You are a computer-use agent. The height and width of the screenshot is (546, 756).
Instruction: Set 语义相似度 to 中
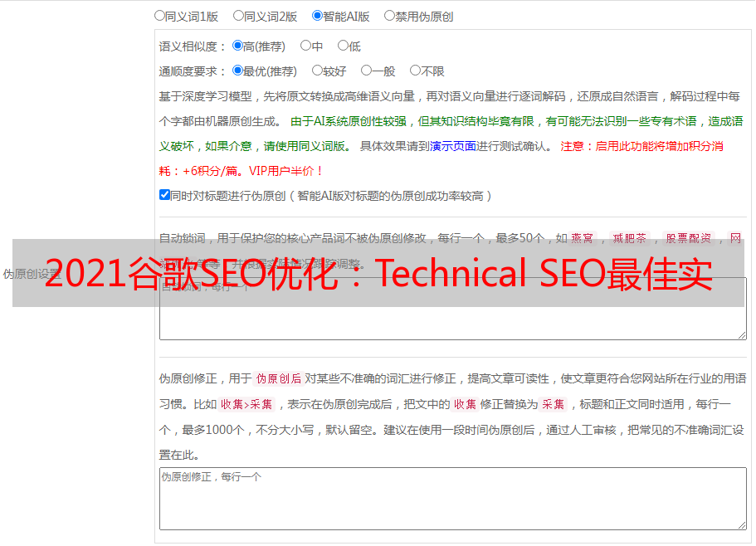point(305,46)
